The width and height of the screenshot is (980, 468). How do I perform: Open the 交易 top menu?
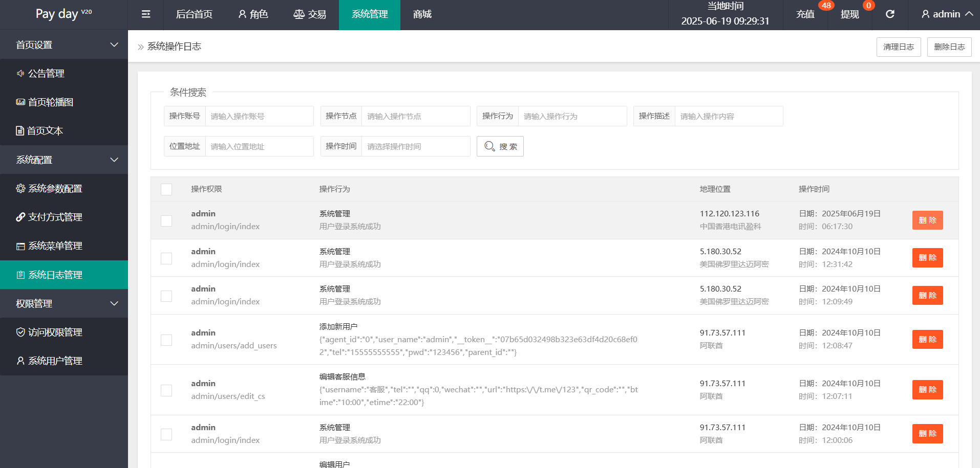tap(310, 14)
